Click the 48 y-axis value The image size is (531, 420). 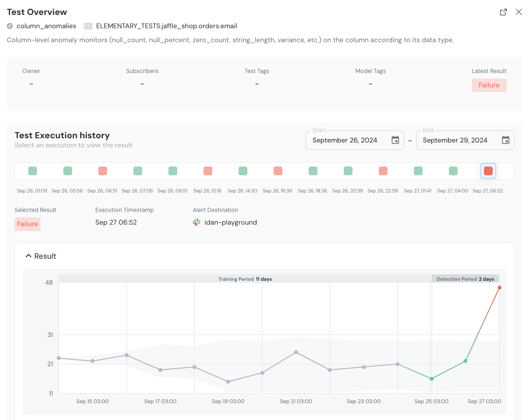49,282
